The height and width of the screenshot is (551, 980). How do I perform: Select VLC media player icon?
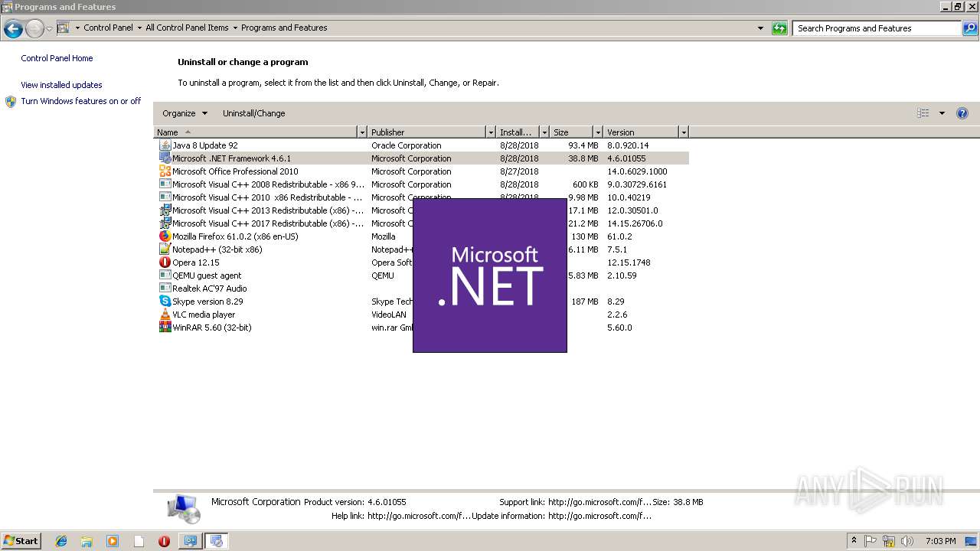point(165,315)
